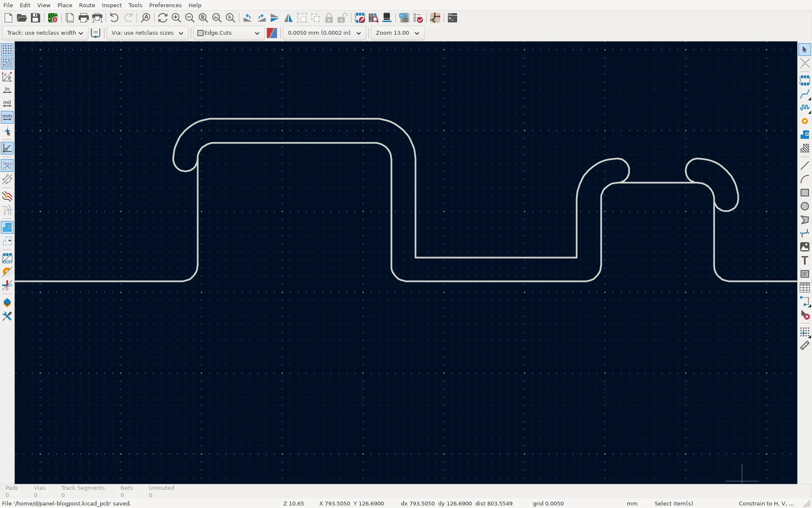Zoom to fit the page
812x508 pixels.
pyautogui.click(x=203, y=18)
